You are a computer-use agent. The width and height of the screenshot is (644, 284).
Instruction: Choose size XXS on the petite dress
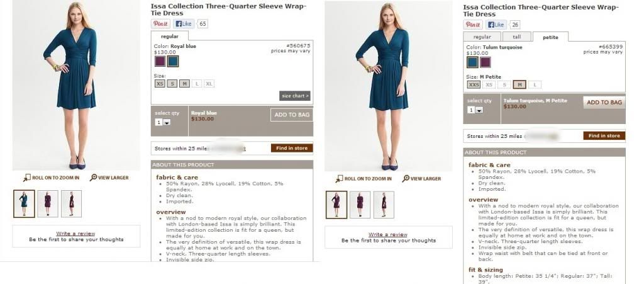[474, 84]
